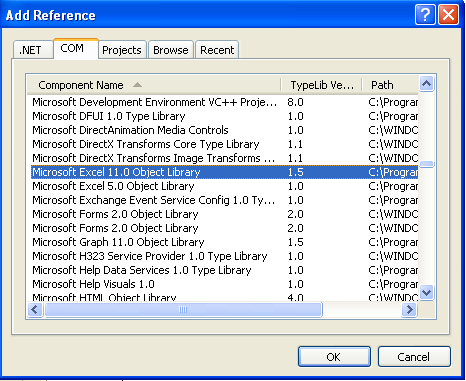Click the question mark help button
Image resolution: width=466 pixels, height=381 pixels.
click(x=425, y=15)
